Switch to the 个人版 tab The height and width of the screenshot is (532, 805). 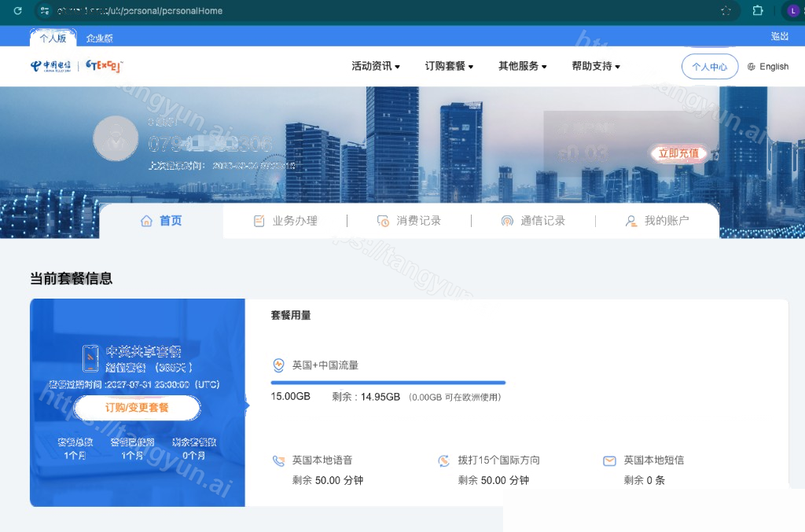[53, 38]
